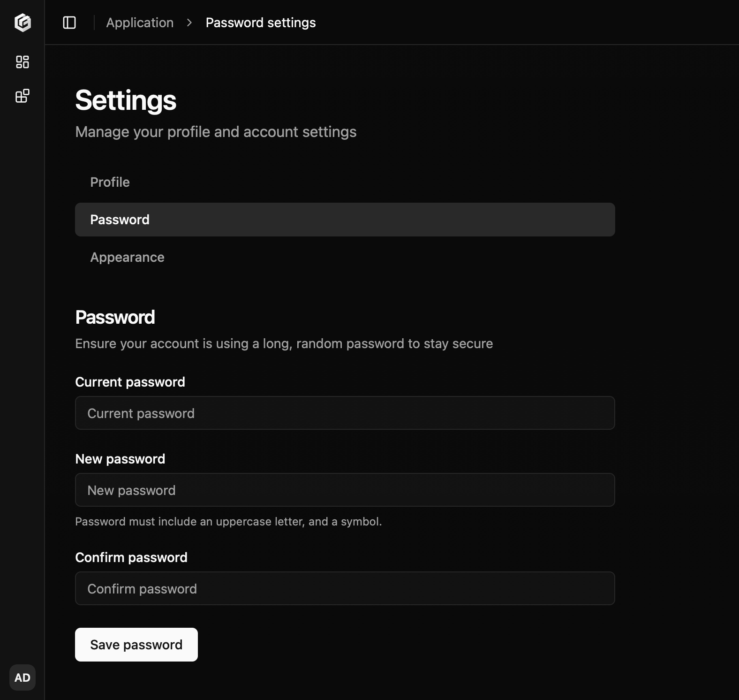Viewport: 739px width, 700px height.
Task: Focus the Confirm password field
Action: pos(345,588)
